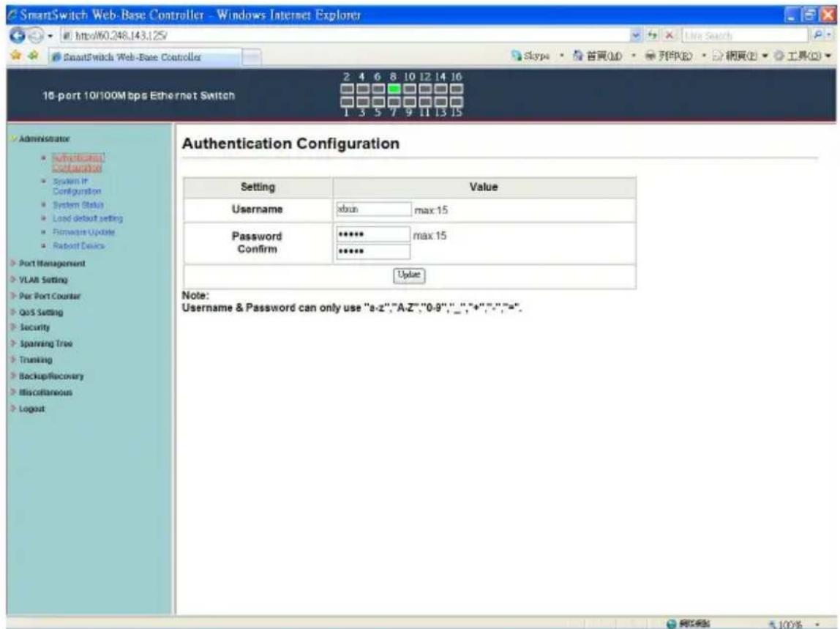
Task: Click the browser address bar
Action: (345, 36)
